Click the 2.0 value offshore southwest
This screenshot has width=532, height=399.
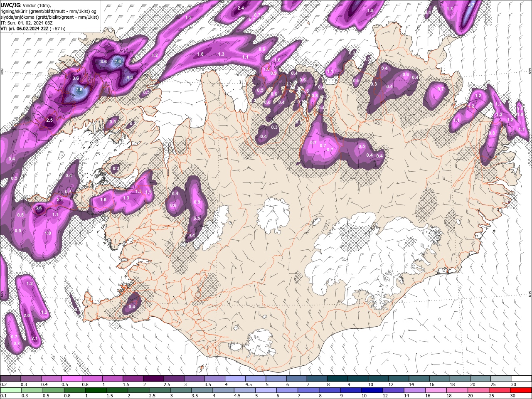click(27, 316)
